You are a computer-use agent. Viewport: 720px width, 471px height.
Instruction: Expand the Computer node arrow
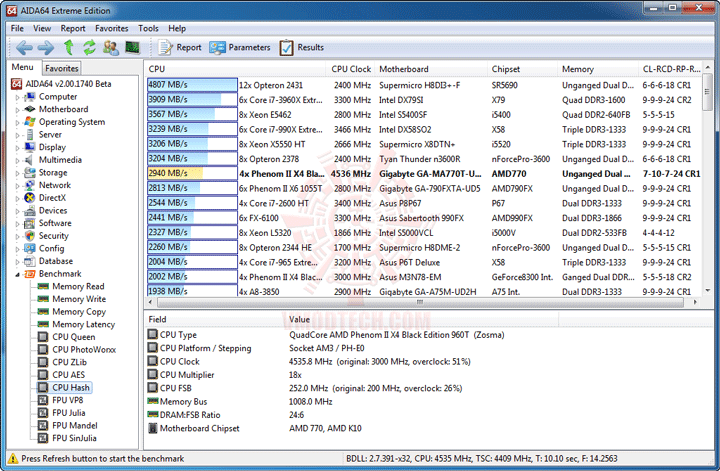point(17,97)
